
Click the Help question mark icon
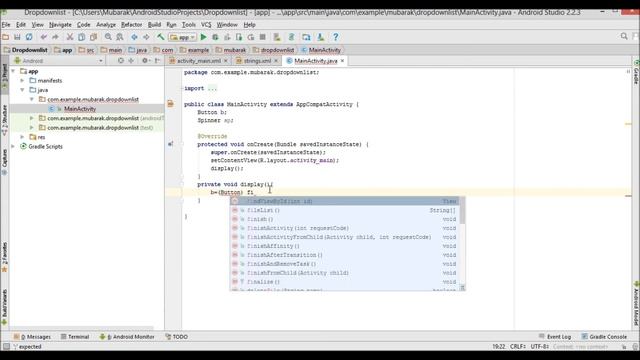pos(336,37)
